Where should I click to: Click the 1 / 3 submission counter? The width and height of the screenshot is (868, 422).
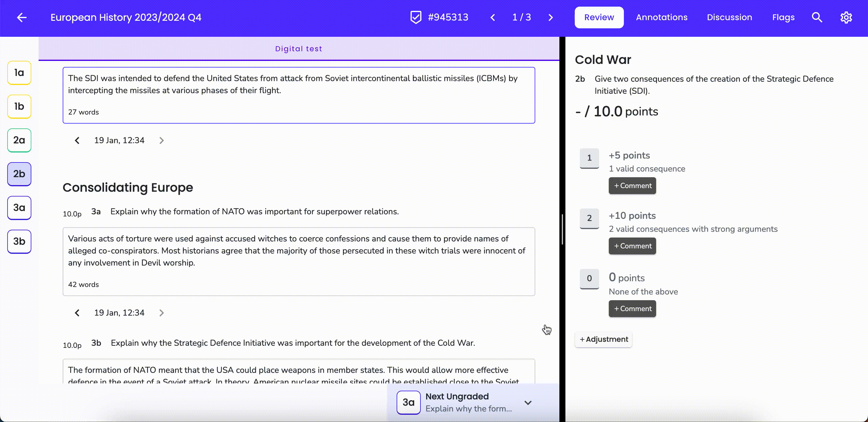pyautogui.click(x=521, y=17)
